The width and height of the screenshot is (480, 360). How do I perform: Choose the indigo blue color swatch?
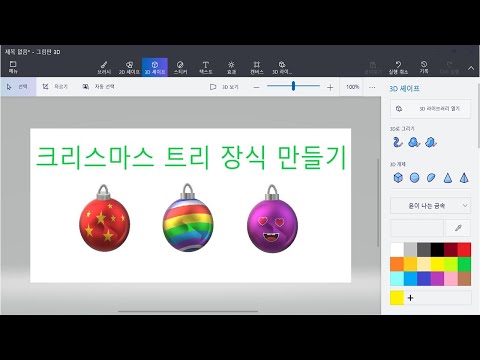click(x=424, y=278)
